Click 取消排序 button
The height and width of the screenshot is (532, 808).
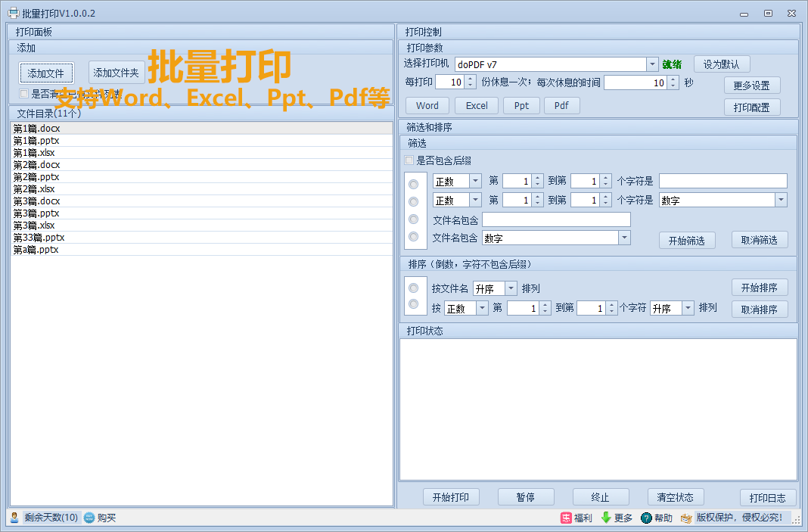tap(760, 310)
